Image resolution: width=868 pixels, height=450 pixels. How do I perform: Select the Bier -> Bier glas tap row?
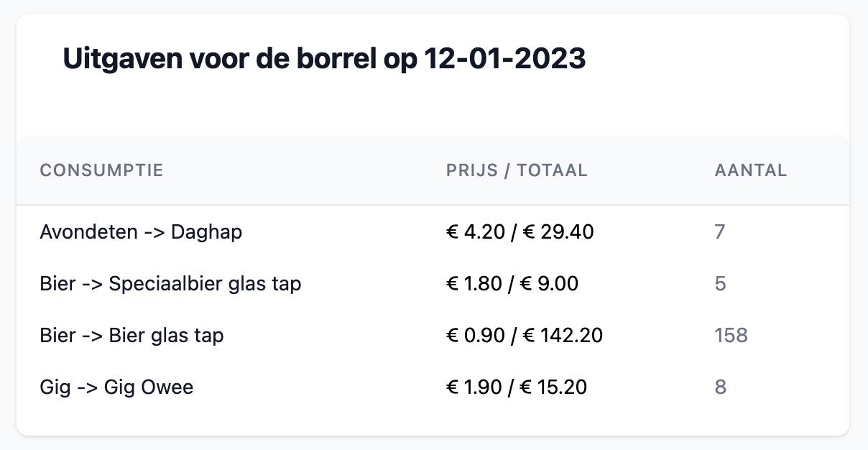(131, 336)
